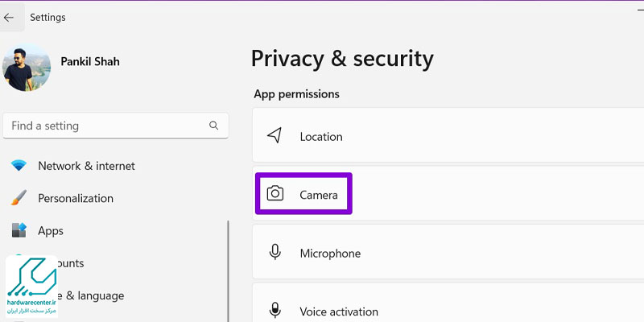
Task: Open the profile picture of Pankil Shah
Action: click(x=27, y=68)
